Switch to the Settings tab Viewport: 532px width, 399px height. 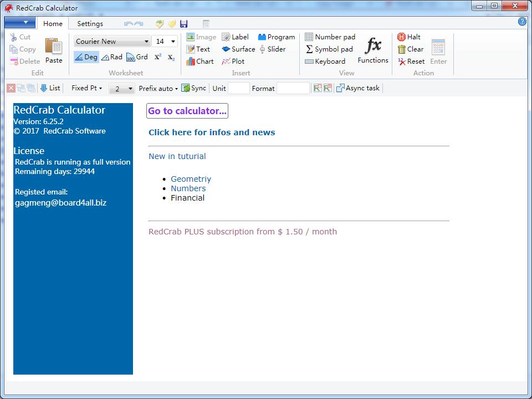point(90,24)
